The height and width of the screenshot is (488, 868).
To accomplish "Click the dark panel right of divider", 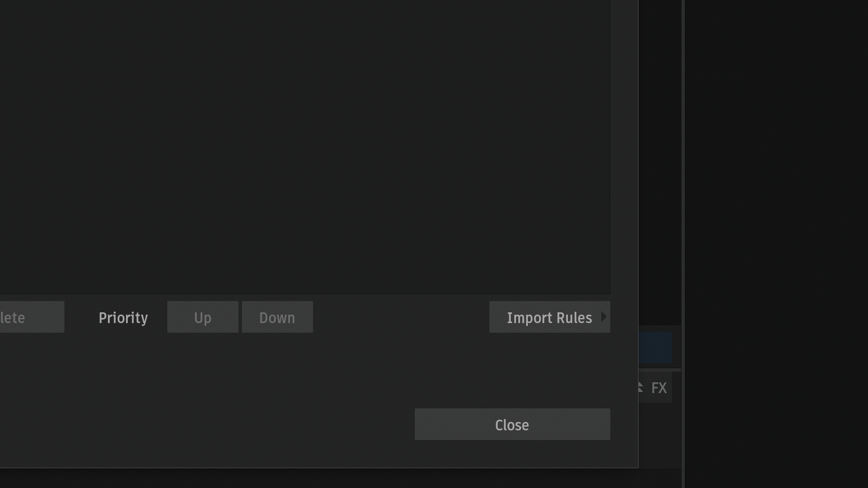I will coord(776,244).
